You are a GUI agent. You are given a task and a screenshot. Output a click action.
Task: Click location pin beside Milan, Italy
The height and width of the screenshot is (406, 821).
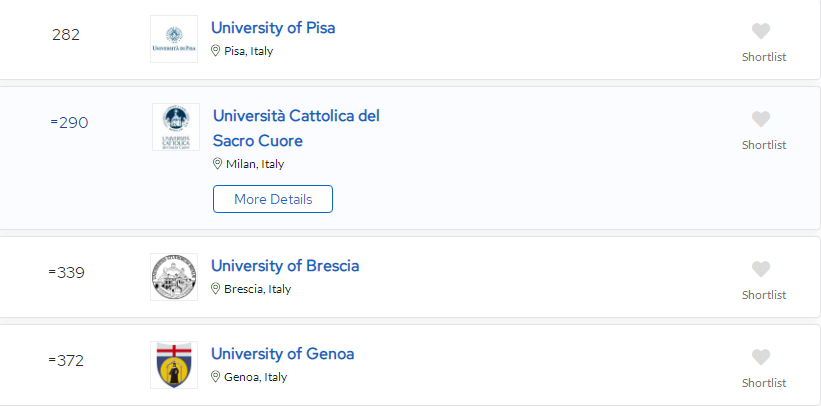point(217,164)
